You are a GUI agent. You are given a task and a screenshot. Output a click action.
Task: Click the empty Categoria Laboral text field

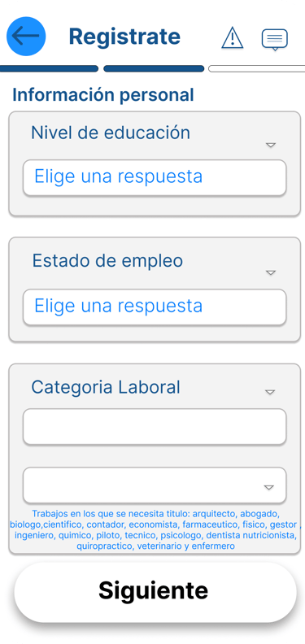tap(155, 426)
